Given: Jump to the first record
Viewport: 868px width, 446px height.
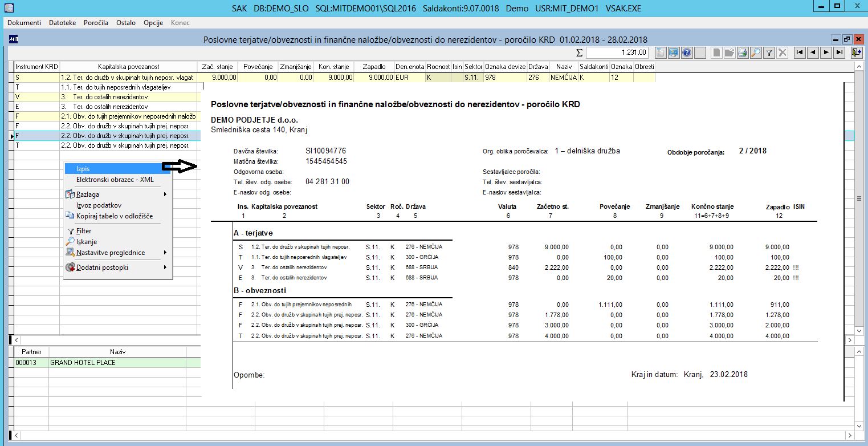Looking at the screenshot, I should coord(800,52).
